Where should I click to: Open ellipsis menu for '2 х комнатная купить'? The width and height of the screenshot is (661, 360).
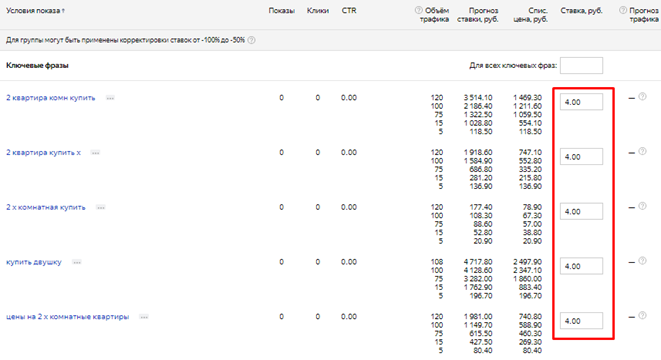coord(101,208)
